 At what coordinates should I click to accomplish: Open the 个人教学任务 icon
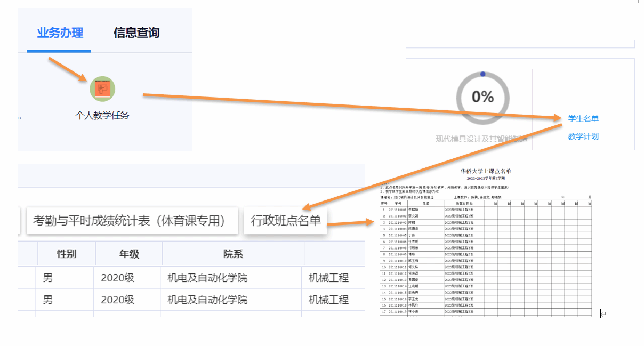pos(102,89)
